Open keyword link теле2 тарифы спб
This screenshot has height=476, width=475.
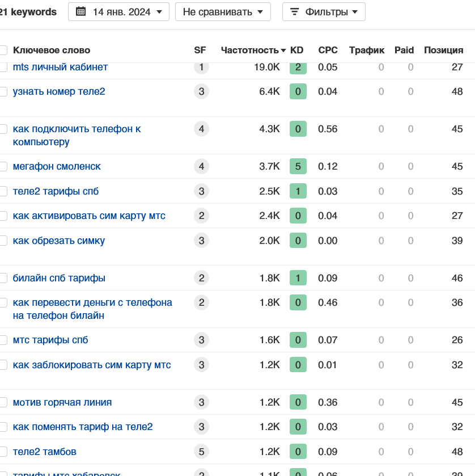tap(56, 191)
